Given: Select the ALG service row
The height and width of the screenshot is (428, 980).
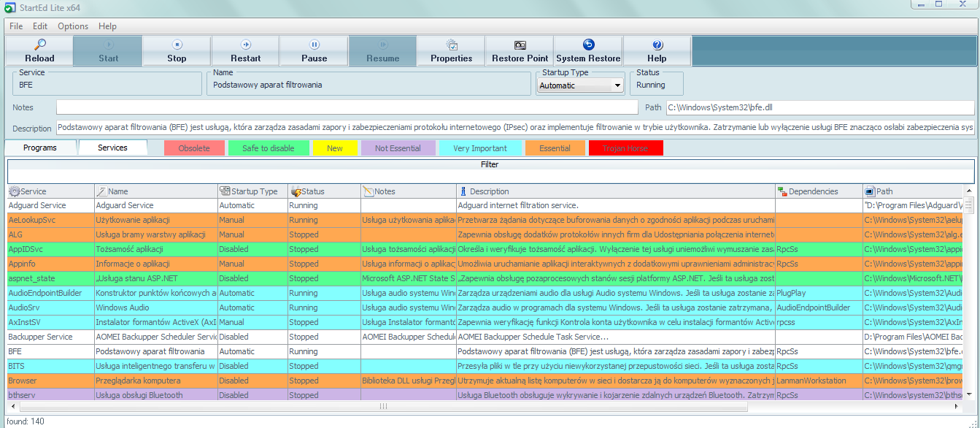Looking at the screenshot, I should tap(485, 234).
